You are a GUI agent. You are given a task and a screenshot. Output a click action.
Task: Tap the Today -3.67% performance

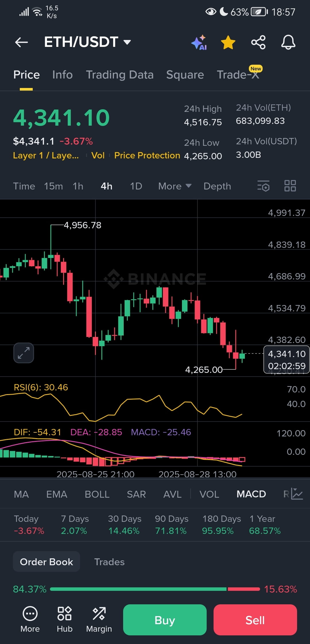(29, 525)
